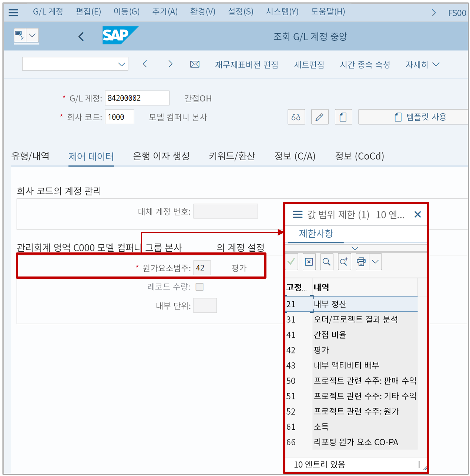Click 시간 종속 속성 button
The width and height of the screenshot is (470, 476).
point(365,65)
